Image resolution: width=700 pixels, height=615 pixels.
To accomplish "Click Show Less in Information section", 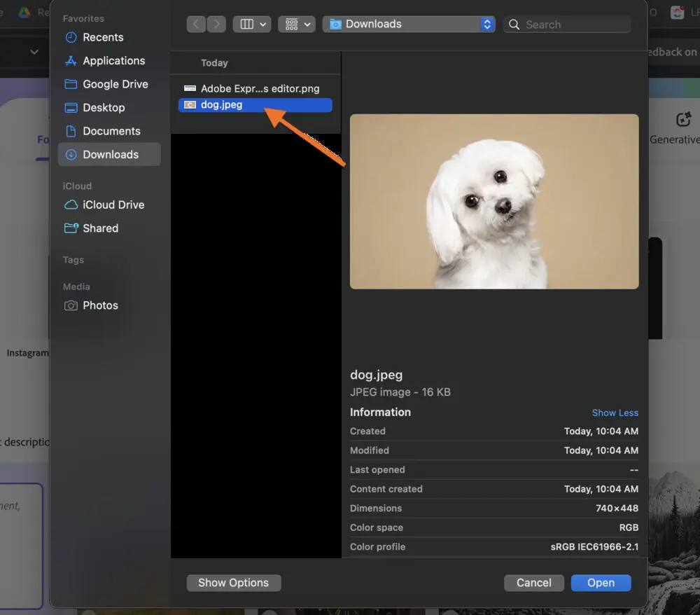I will click(615, 413).
